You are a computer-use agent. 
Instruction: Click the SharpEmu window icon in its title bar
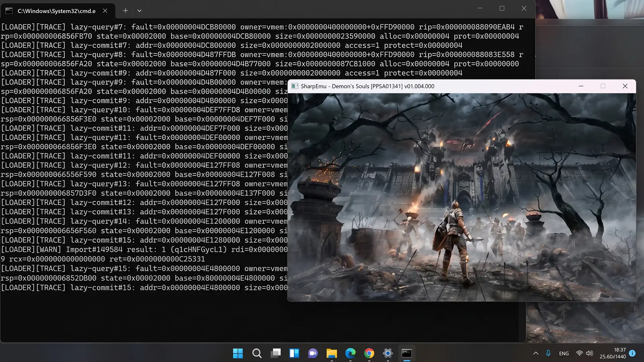click(x=294, y=86)
